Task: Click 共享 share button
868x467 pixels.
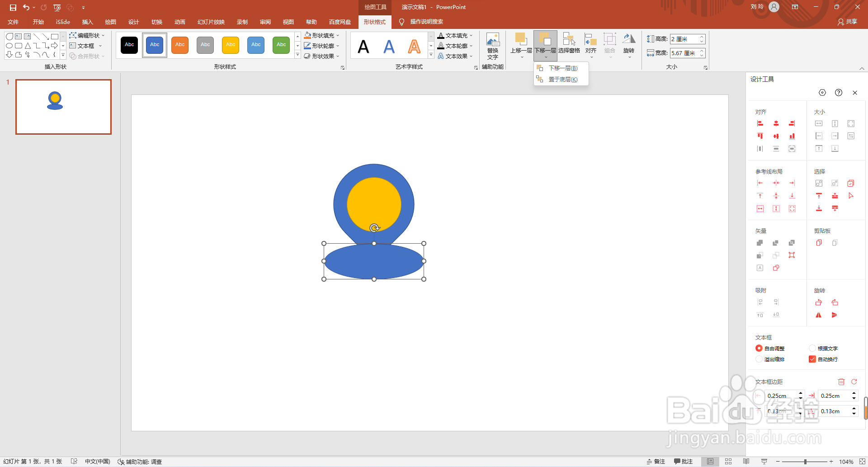Action: click(x=848, y=22)
